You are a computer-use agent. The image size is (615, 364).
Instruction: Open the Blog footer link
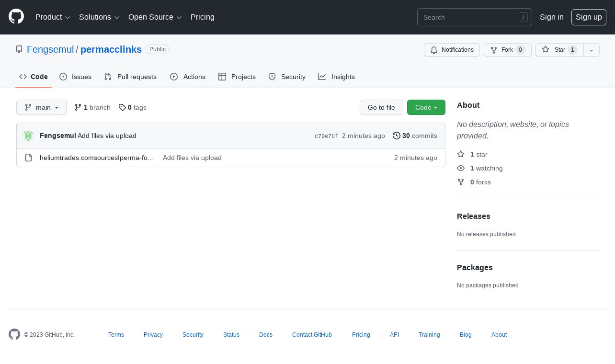(466, 335)
